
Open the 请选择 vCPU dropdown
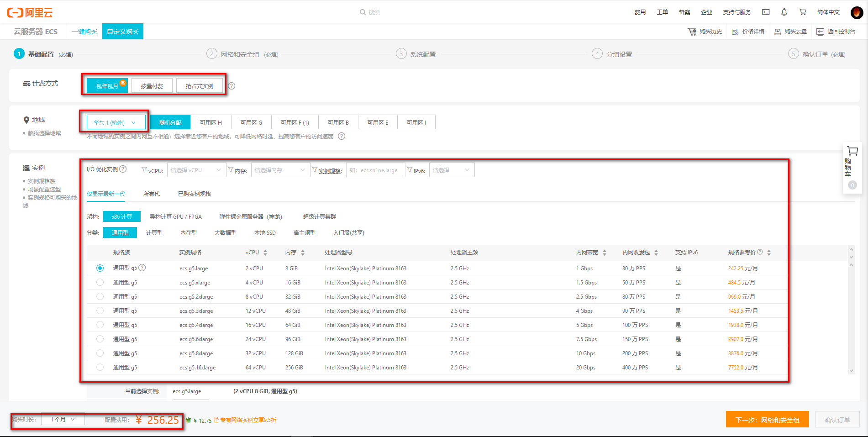[196, 170]
